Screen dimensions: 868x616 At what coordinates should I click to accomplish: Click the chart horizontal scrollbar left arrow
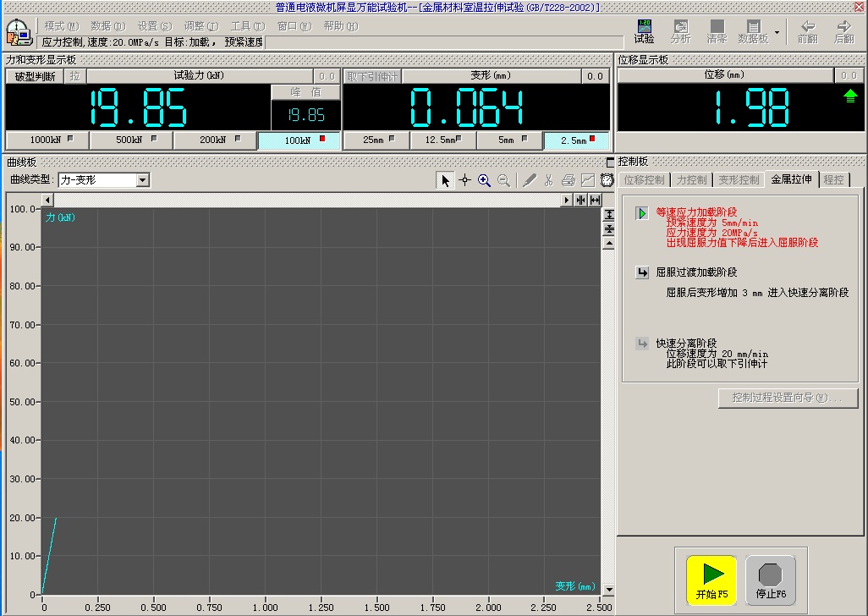pos(47,200)
